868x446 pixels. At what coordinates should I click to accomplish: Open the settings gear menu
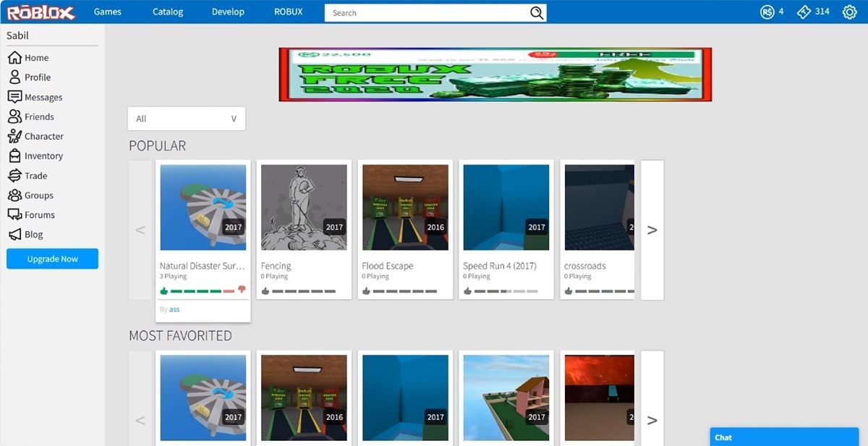coord(851,12)
